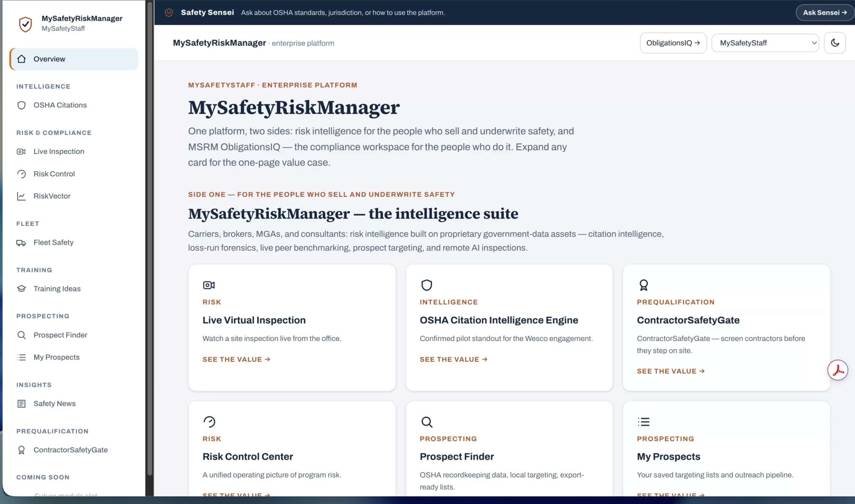Open the ContractorSafetyGate card title
Image resolution: width=855 pixels, height=504 pixels.
point(688,320)
